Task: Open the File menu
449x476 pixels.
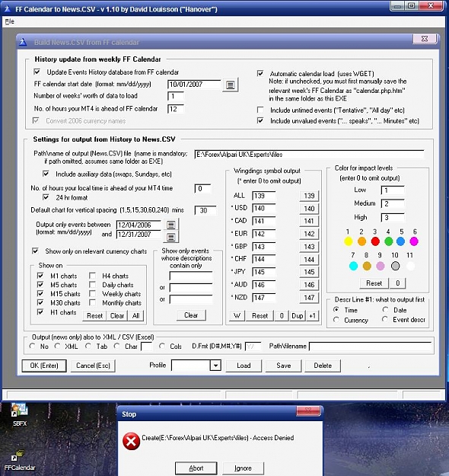Action: coord(9,21)
